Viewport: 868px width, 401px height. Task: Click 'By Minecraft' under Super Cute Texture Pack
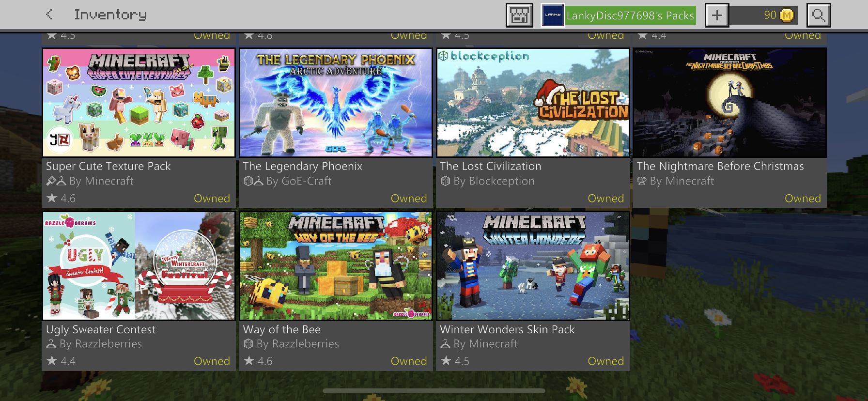101,181
